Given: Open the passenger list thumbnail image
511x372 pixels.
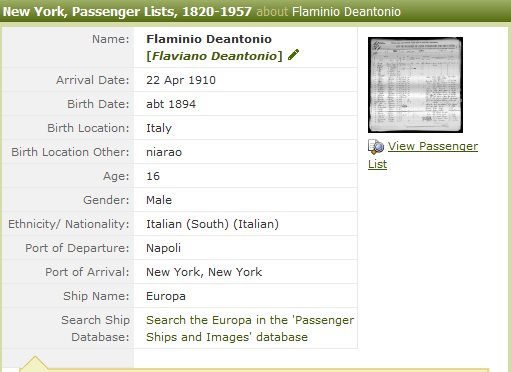Looking at the screenshot, I should (x=415, y=85).
